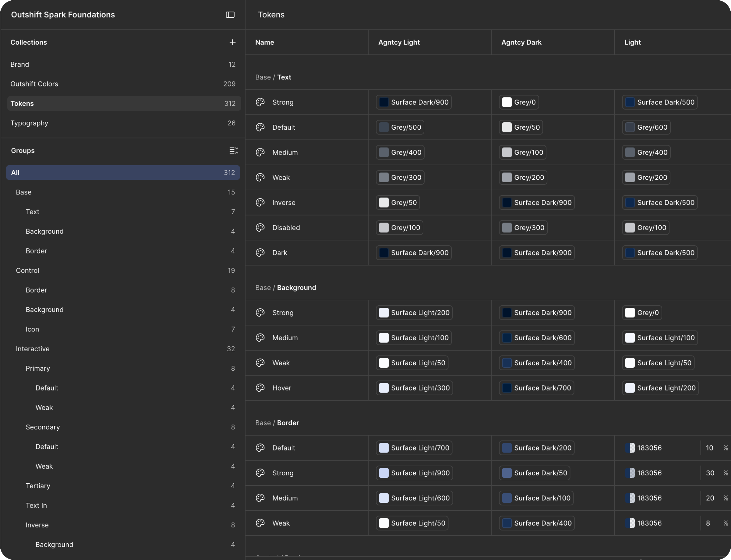Select the Text group under Base
Viewport: 731px width, 560px height.
coord(123,212)
